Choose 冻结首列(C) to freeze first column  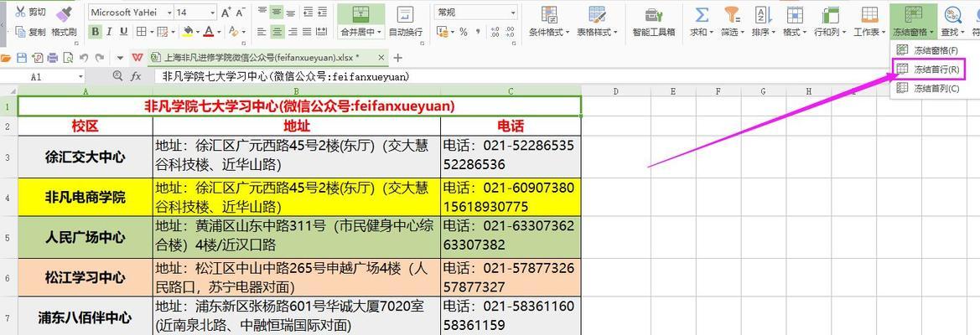click(929, 89)
